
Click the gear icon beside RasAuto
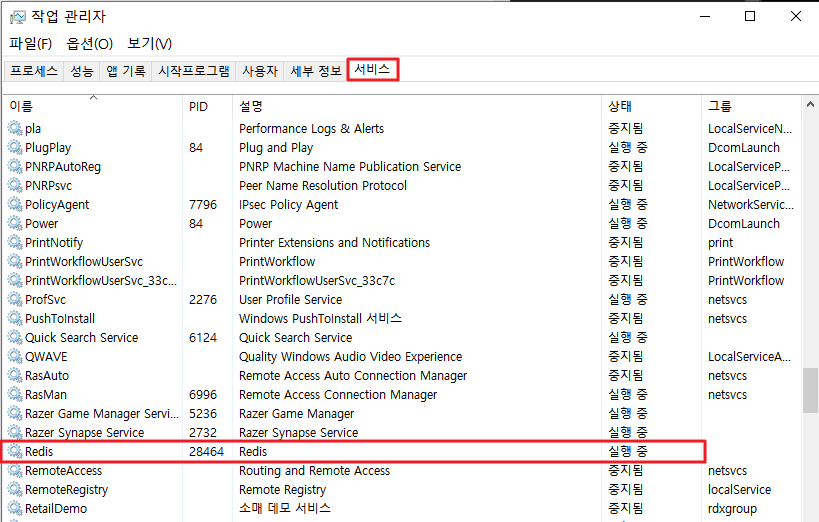pyautogui.click(x=15, y=375)
